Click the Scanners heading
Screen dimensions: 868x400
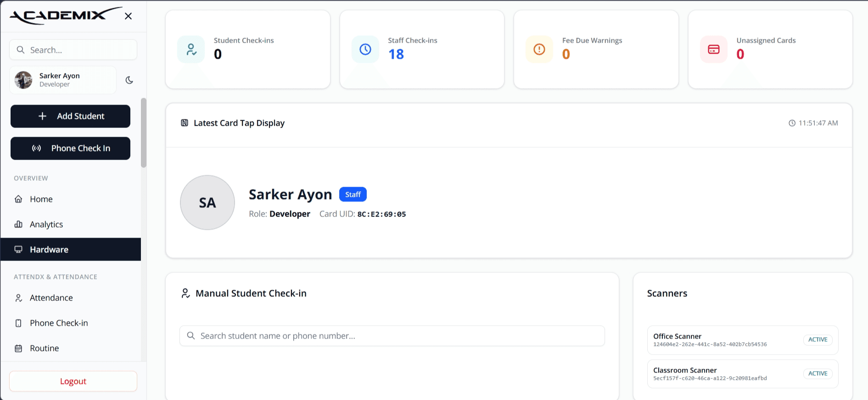point(667,293)
